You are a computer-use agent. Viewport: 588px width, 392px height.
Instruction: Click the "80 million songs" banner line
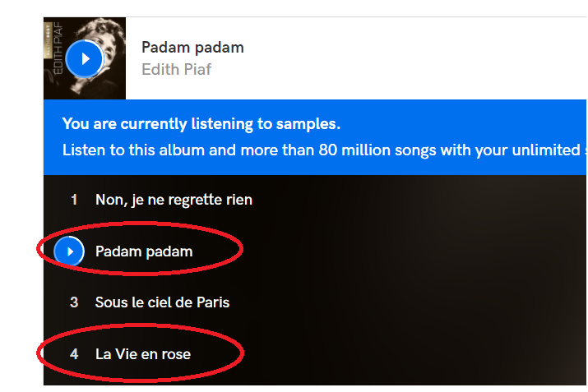tap(321, 150)
